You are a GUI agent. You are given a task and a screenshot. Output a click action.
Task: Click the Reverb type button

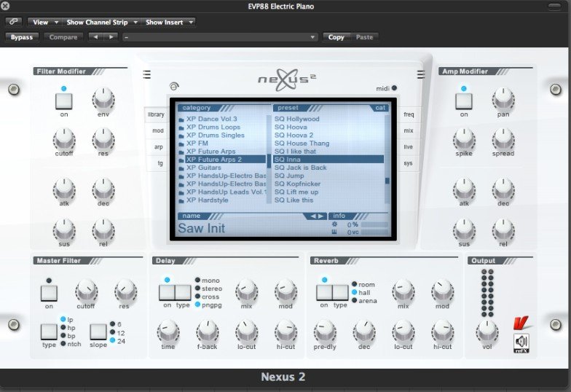tap(340, 293)
